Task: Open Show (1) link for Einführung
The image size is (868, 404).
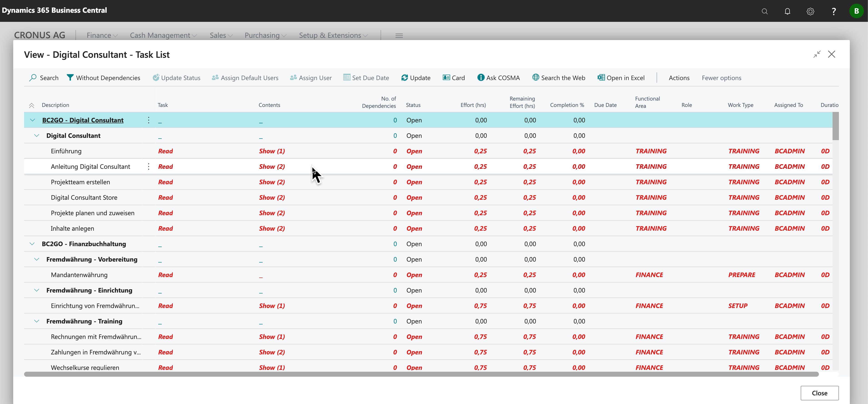Action: 272,151
